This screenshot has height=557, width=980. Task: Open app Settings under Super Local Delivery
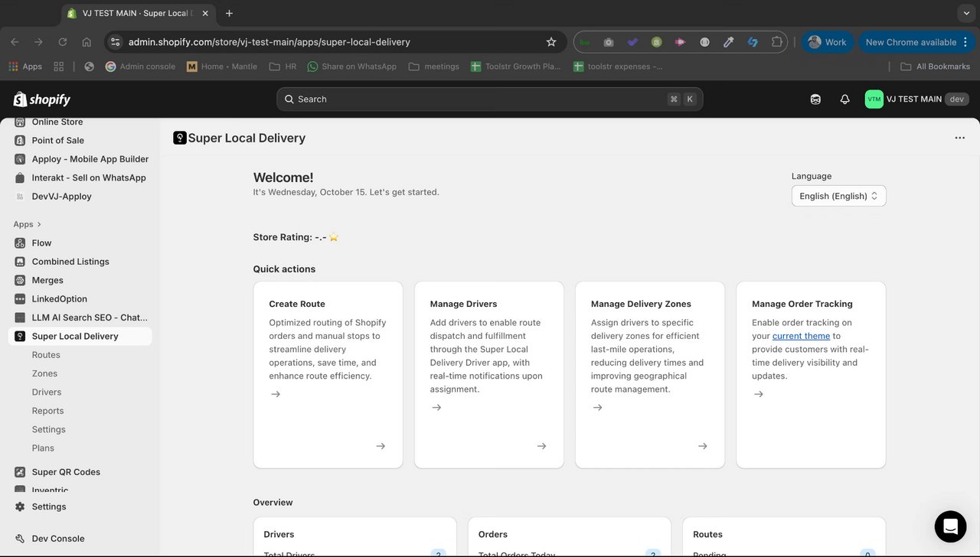[x=48, y=430]
